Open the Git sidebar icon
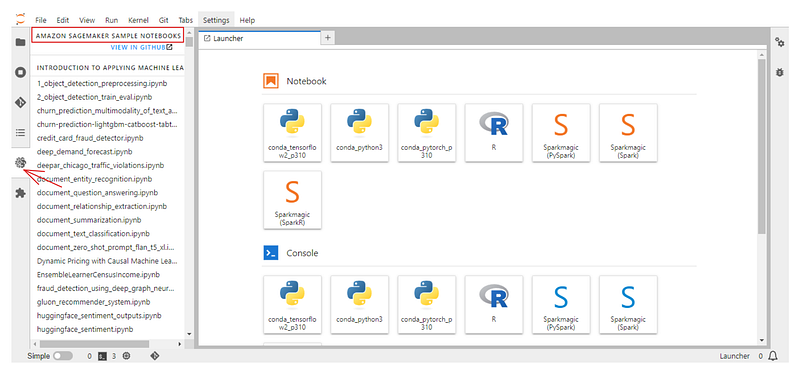The height and width of the screenshot is (374, 800). 20,103
